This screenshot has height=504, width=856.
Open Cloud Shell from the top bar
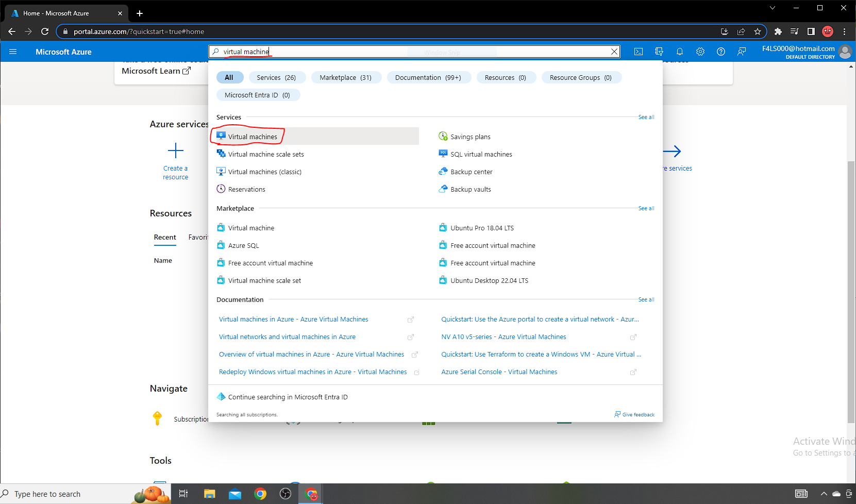tap(639, 52)
